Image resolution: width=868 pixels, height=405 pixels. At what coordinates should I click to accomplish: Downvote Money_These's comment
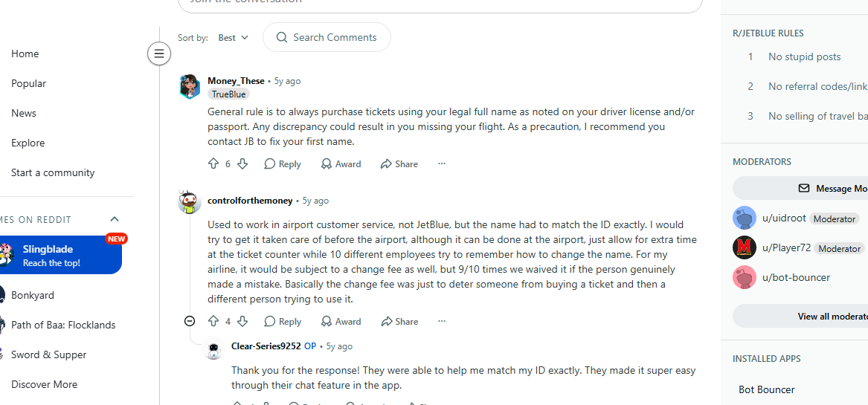coord(242,163)
